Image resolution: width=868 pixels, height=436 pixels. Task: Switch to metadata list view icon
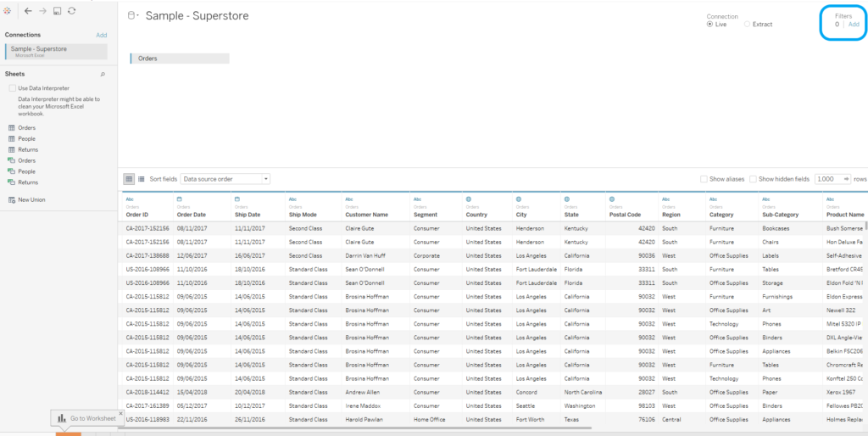(141, 179)
